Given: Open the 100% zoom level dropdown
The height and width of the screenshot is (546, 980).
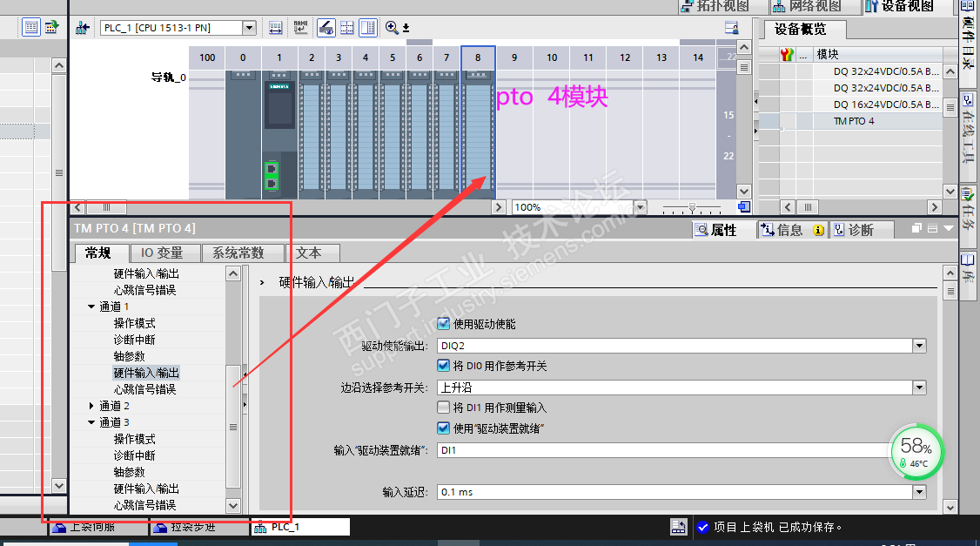Looking at the screenshot, I should coord(640,207).
